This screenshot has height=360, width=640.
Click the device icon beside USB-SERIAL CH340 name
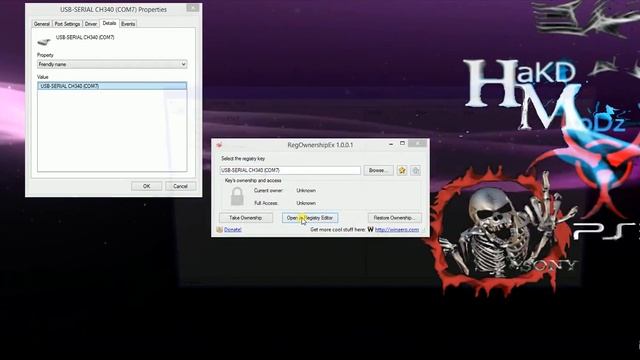(x=44, y=41)
